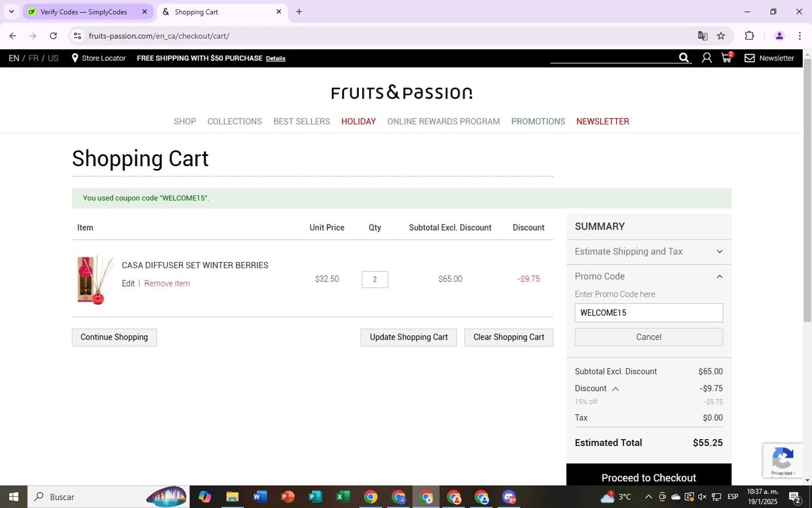812x508 pixels.
Task: Close the Verify Codes SimplyCodes tab
Action: (145, 11)
